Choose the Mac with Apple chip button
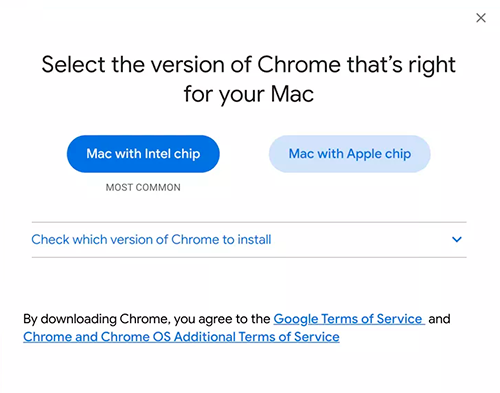Viewport: 500px width, 393px height. pyautogui.click(x=350, y=154)
